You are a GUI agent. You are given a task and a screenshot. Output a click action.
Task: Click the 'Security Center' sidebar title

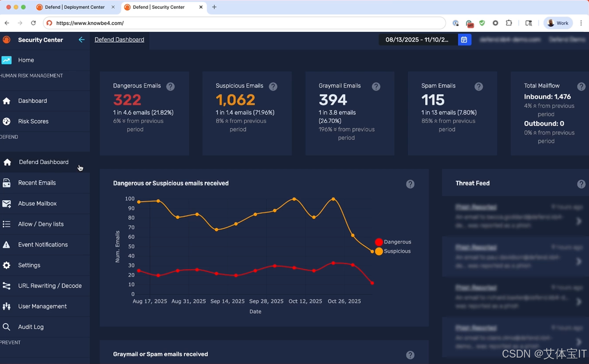[x=40, y=40]
